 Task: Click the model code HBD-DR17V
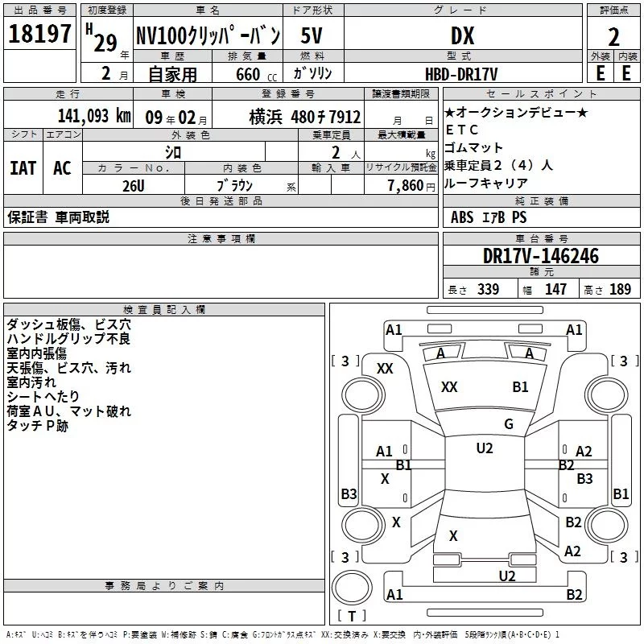[461, 74]
